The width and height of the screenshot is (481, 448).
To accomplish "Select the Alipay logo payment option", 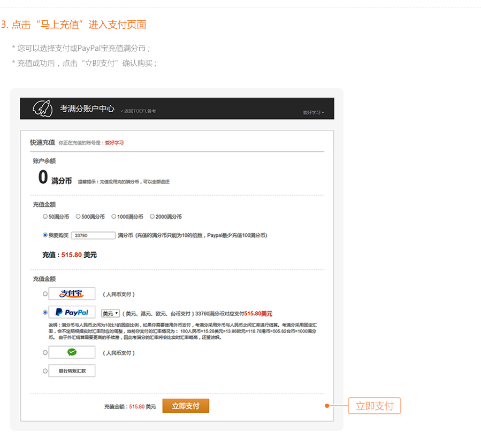I will coord(72,293).
